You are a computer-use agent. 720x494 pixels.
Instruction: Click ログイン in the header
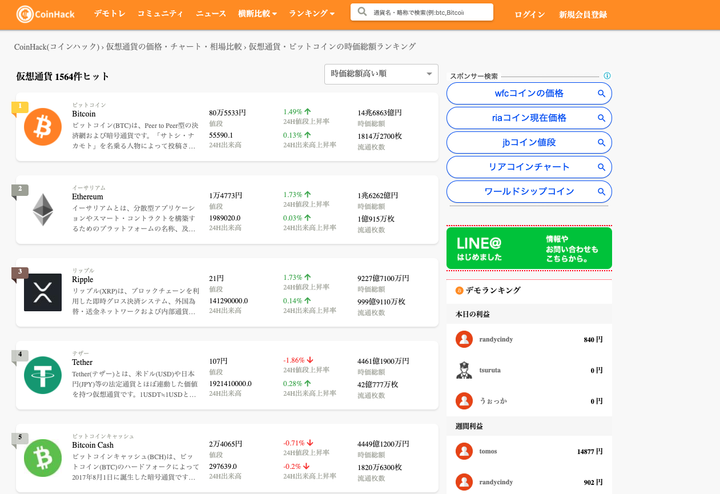(529, 15)
